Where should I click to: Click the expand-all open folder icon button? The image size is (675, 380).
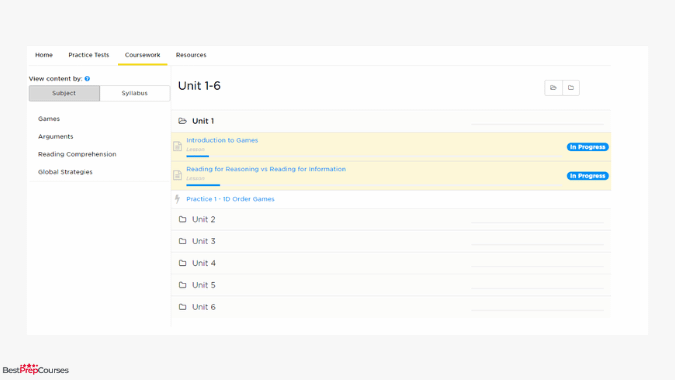(553, 88)
